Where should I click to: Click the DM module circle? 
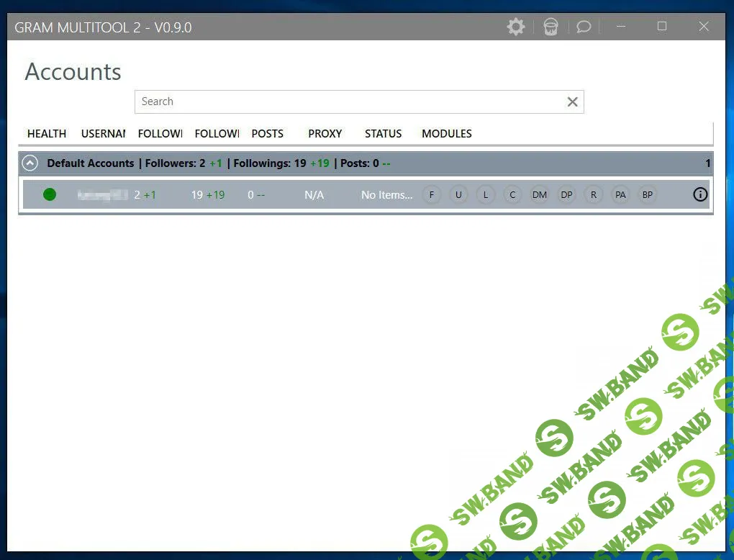(540, 194)
